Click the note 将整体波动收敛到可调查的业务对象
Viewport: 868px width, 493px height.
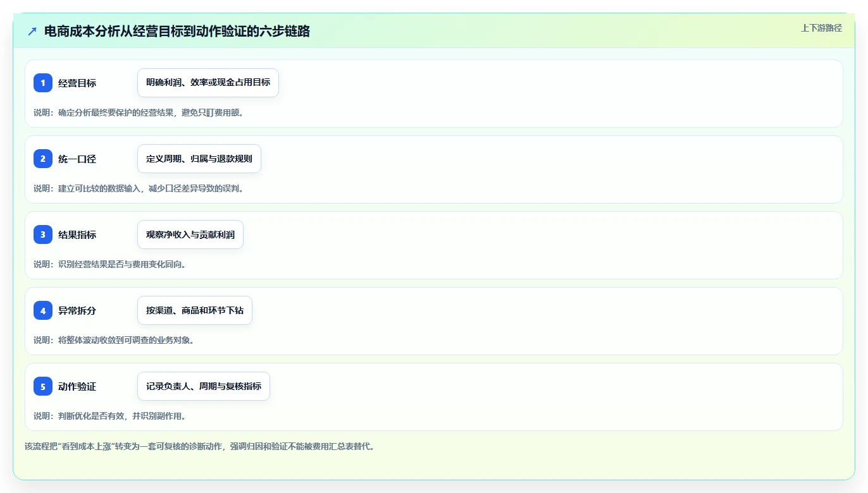pyautogui.click(x=114, y=340)
